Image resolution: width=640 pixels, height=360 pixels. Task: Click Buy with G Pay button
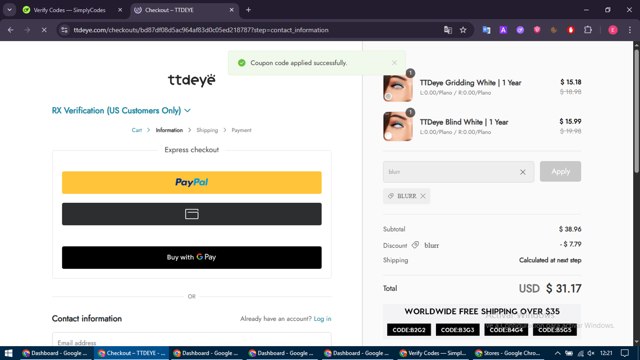[x=192, y=258]
